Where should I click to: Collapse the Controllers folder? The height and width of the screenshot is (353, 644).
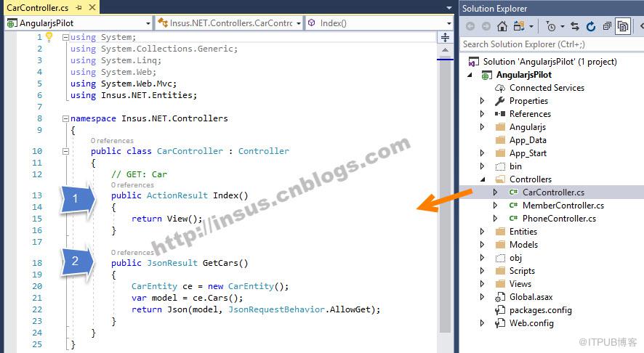[483, 179]
